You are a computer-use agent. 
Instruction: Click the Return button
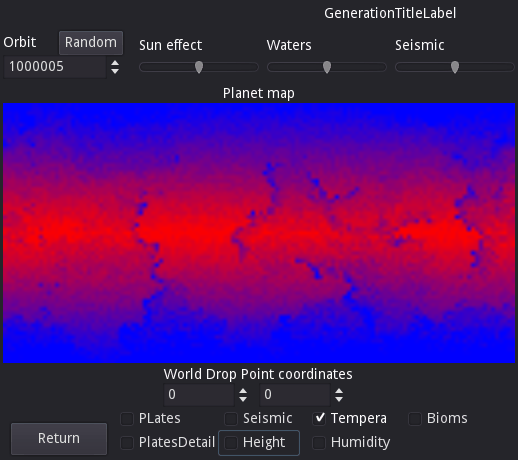59,439
